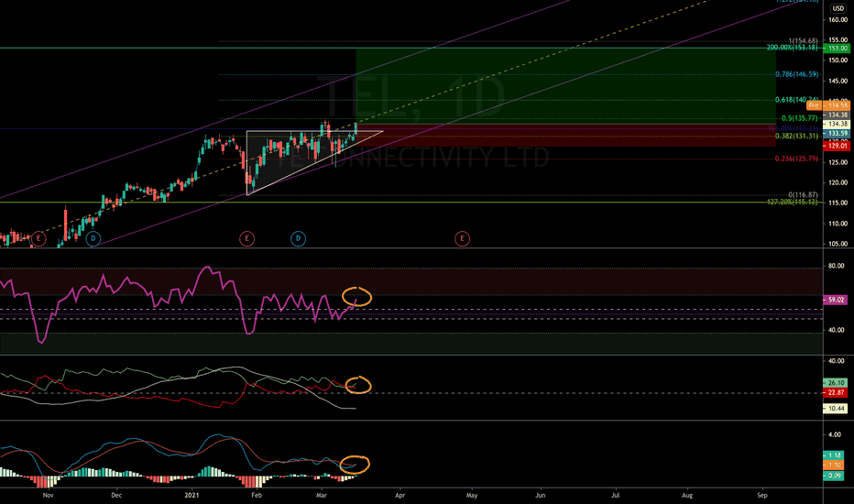Click the magenta 59.02 RSI value label
This screenshot has width=854, height=504.
[x=835, y=300]
